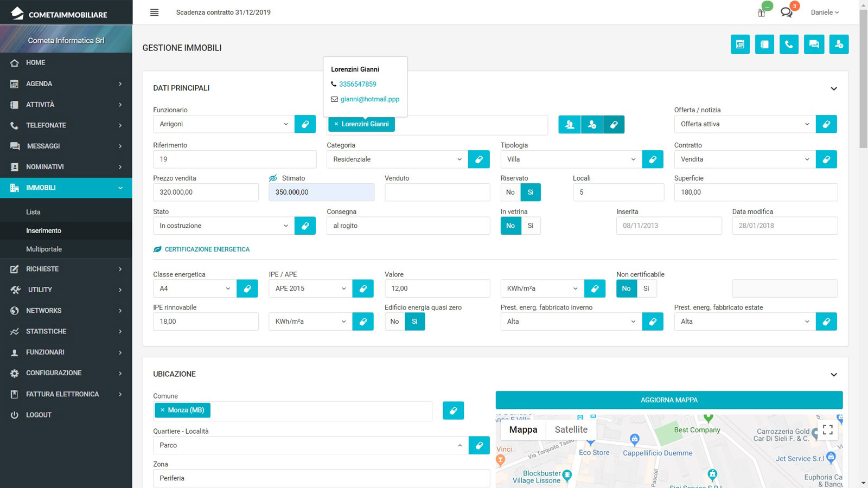Click map fullscreen icon
The image size is (868, 488).
click(827, 430)
